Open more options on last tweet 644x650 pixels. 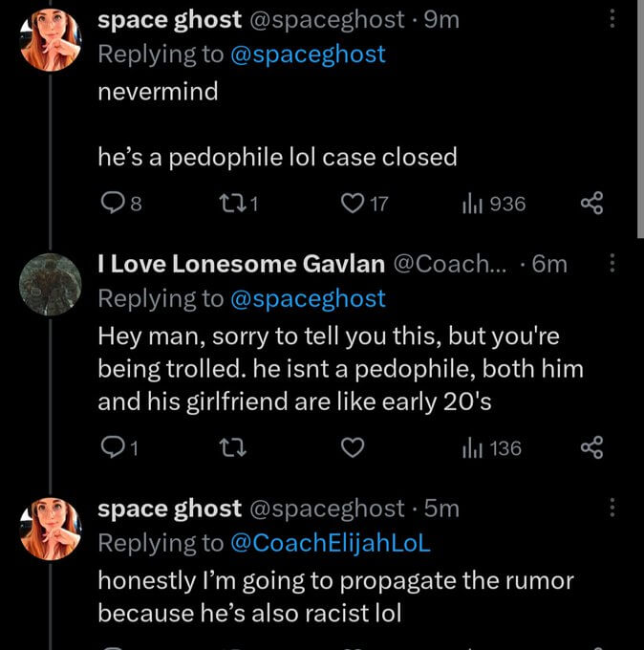pyautogui.click(x=613, y=509)
